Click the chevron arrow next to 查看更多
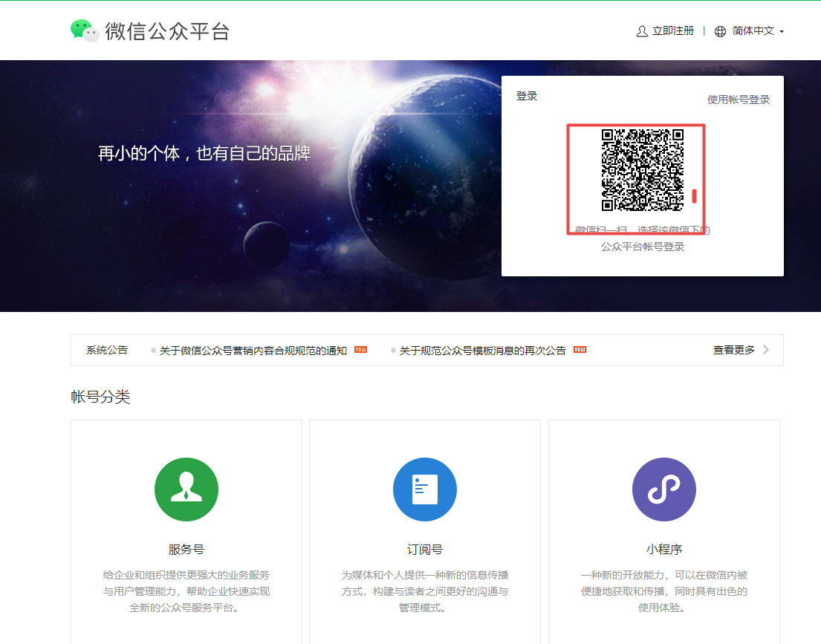Viewport: 821px width, 644px height. coord(766,350)
